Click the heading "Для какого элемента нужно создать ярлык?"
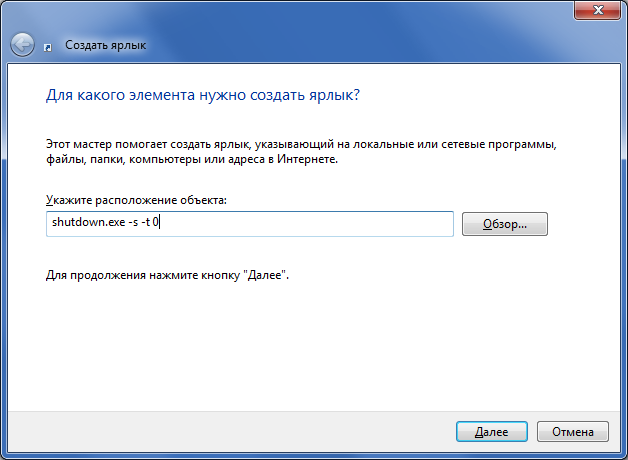This screenshot has height=460, width=628. coord(203,95)
